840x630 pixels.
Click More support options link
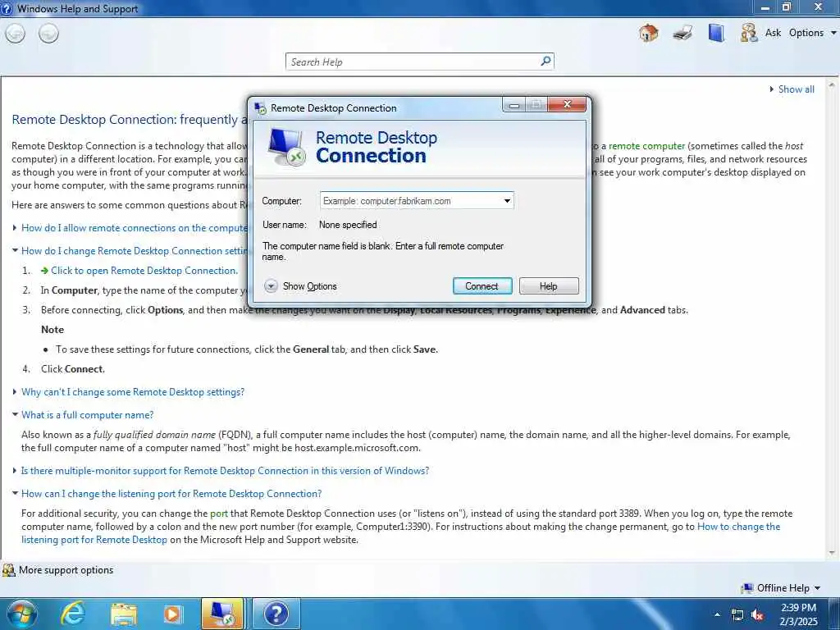tap(66, 570)
